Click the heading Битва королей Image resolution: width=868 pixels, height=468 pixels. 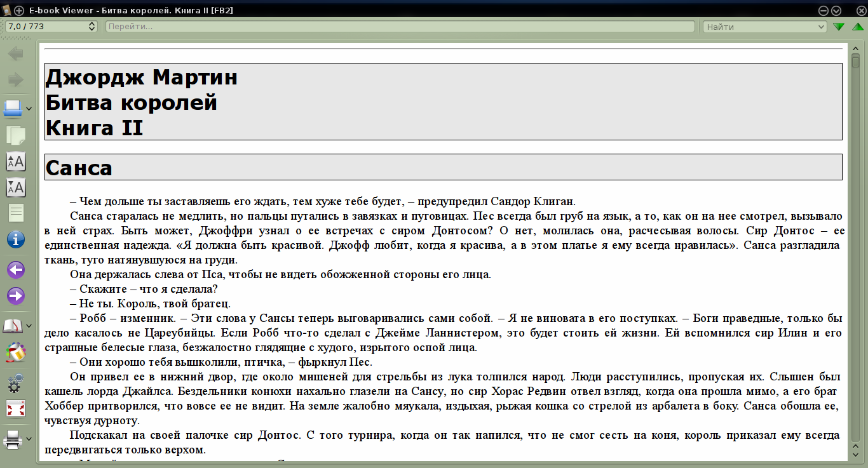click(x=132, y=103)
